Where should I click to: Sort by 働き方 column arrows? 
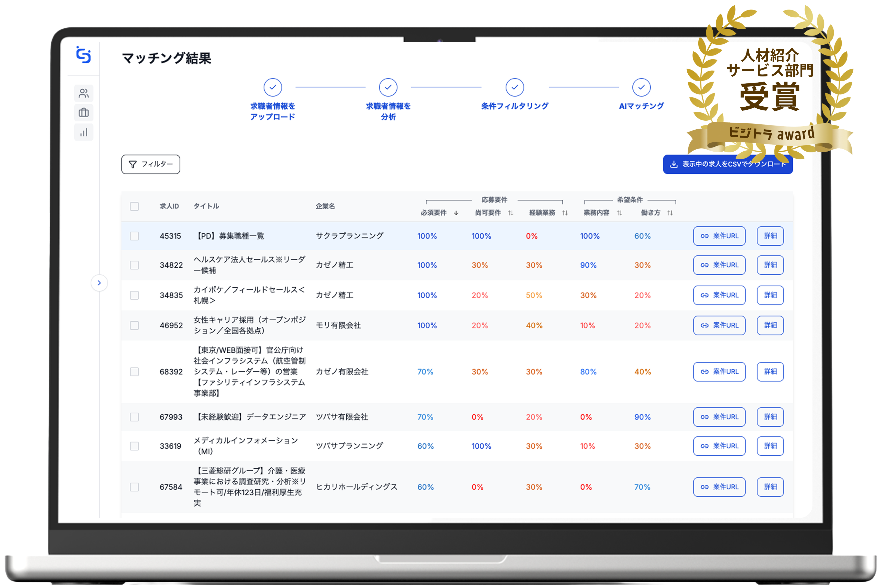[x=670, y=213]
